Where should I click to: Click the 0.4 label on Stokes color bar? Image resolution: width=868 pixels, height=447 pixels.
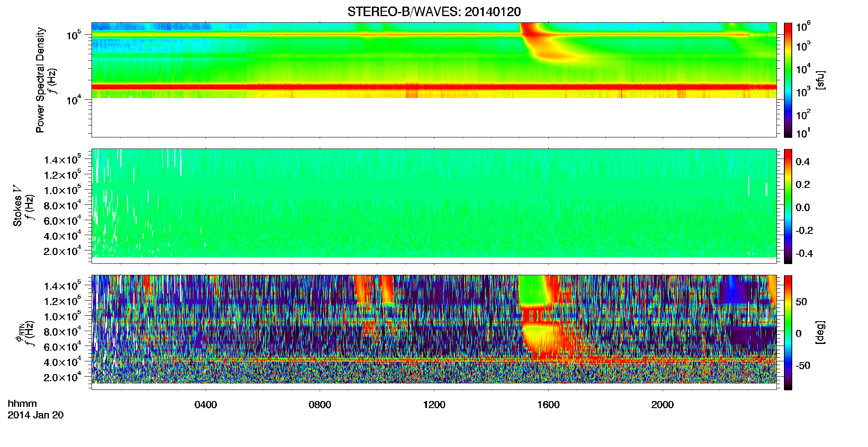pos(803,162)
